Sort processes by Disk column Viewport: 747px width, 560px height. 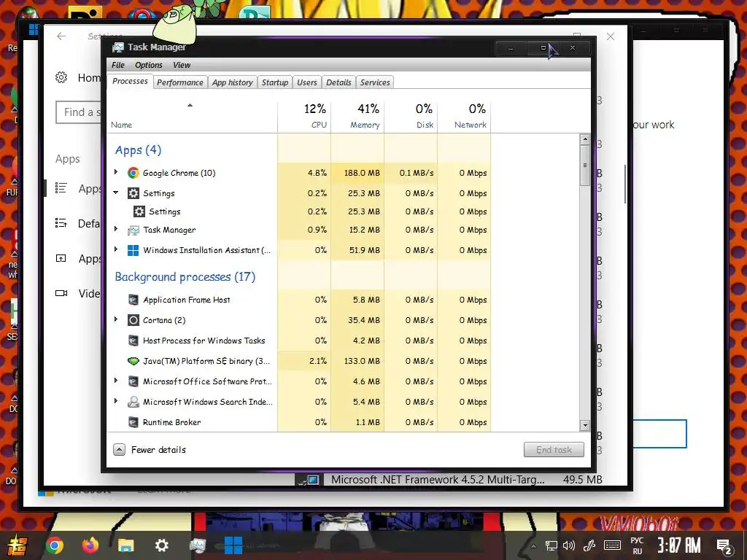tap(411, 116)
